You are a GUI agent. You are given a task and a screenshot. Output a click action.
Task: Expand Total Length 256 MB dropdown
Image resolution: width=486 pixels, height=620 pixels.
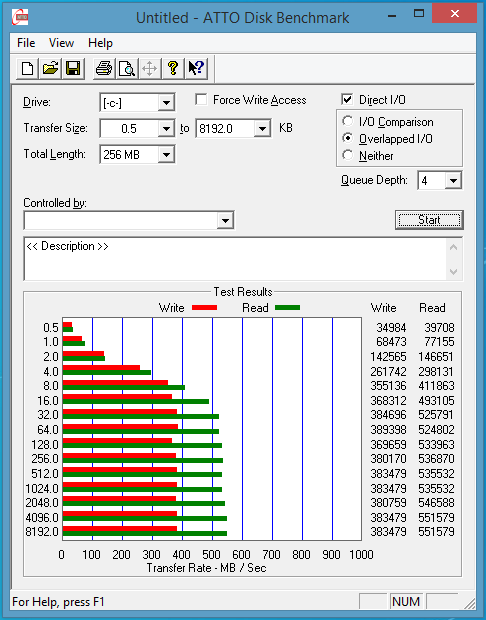pos(166,155)
